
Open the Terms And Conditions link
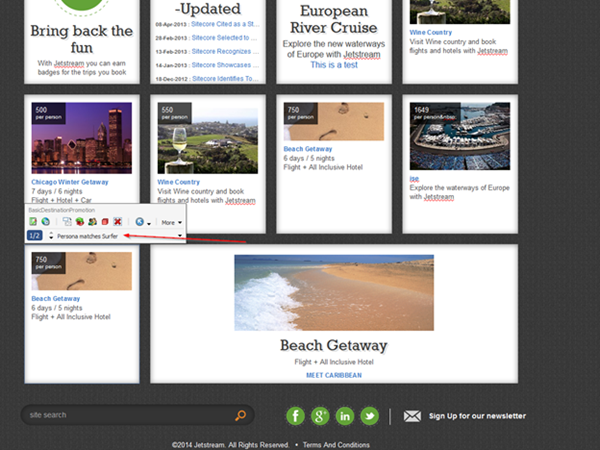[x=336, y=445]
